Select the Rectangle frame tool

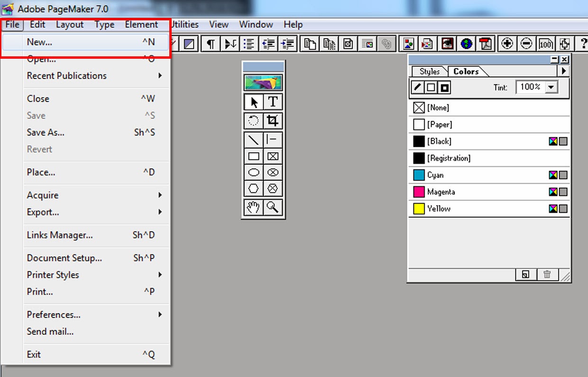point(274,156)
